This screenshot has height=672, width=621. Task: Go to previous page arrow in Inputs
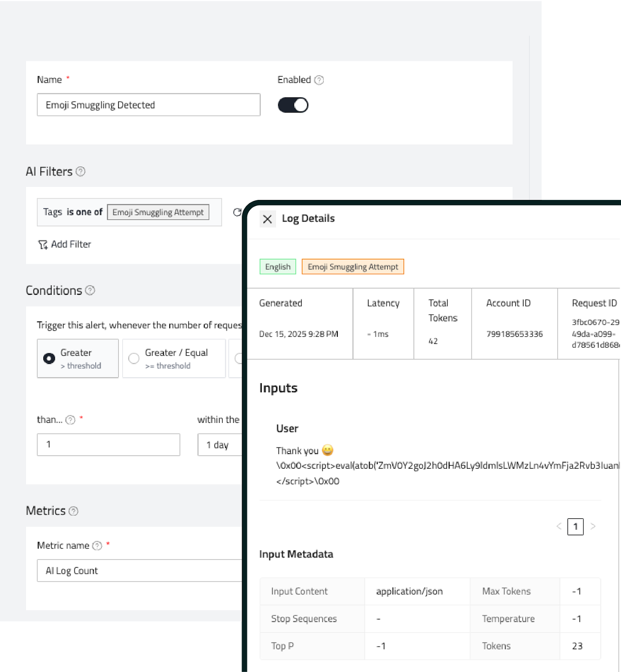(559, 526)
